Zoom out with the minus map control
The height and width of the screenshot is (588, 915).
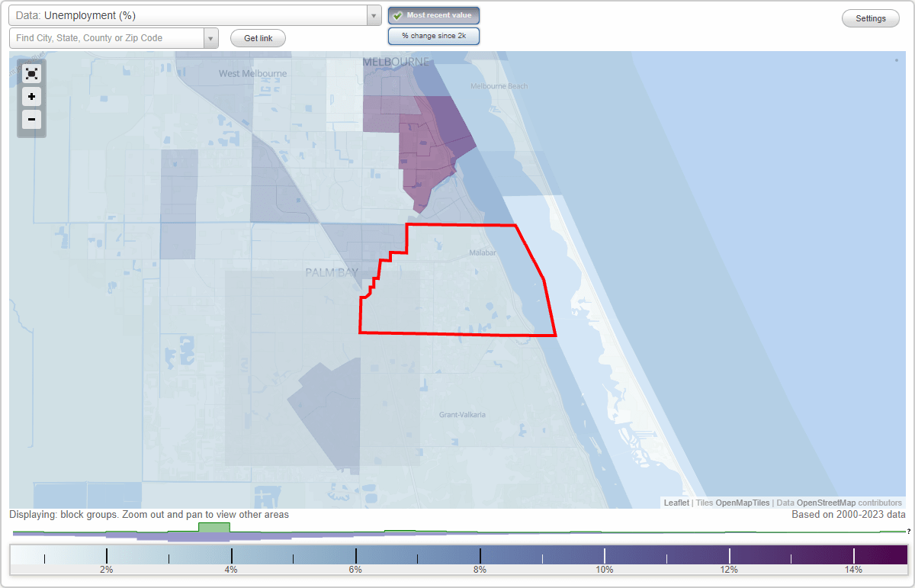tap(31, 120)
